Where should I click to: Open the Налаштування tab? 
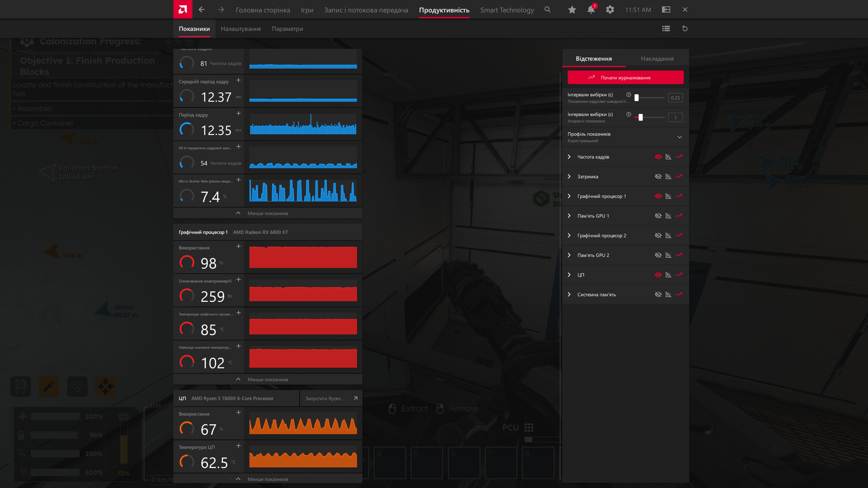click(241, 29)
